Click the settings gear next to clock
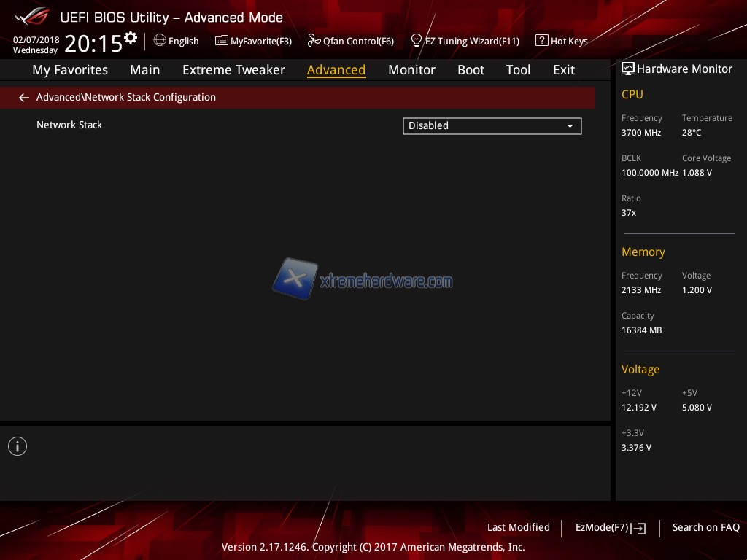This screenshot has width=747, height=560. (x=131, y=38)
